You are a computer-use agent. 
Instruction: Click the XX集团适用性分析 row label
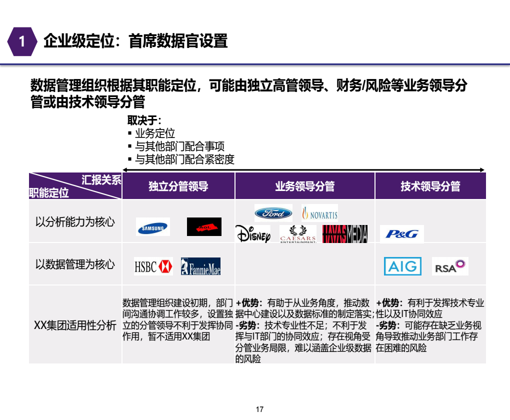(75, 325)
